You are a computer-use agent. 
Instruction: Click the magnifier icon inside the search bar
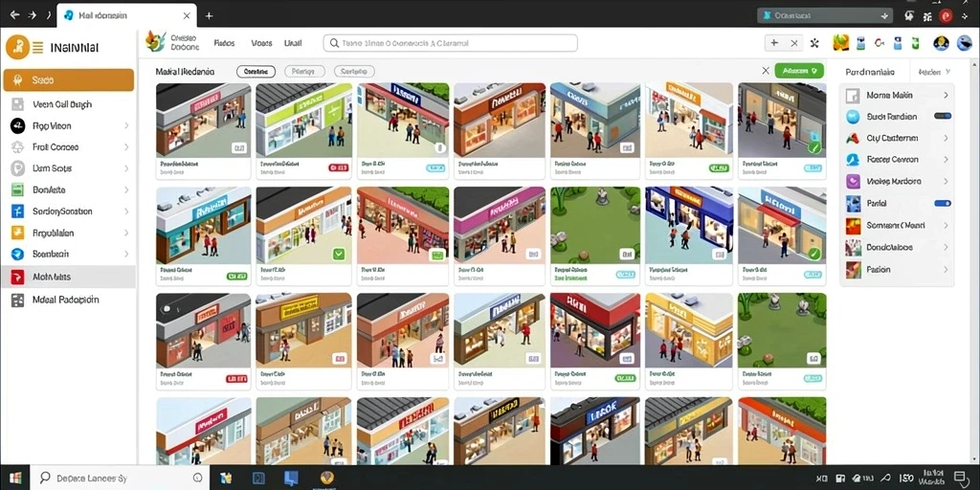click(334, 43)
